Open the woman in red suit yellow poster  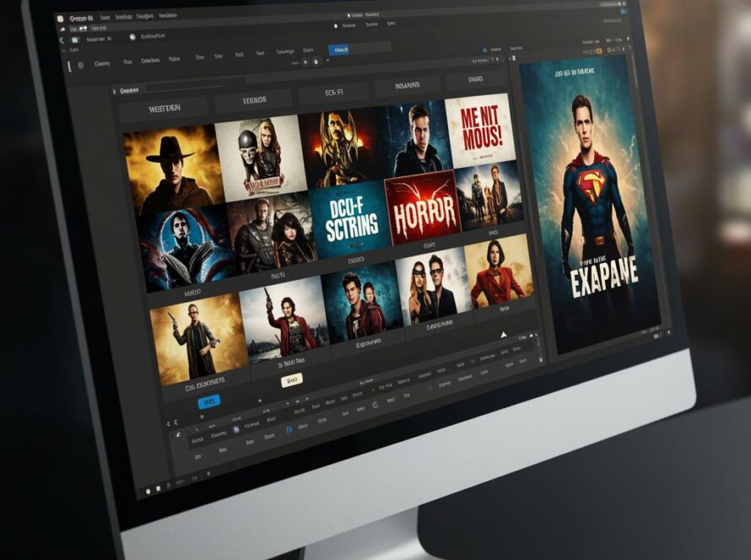click(x=499, y=272)
